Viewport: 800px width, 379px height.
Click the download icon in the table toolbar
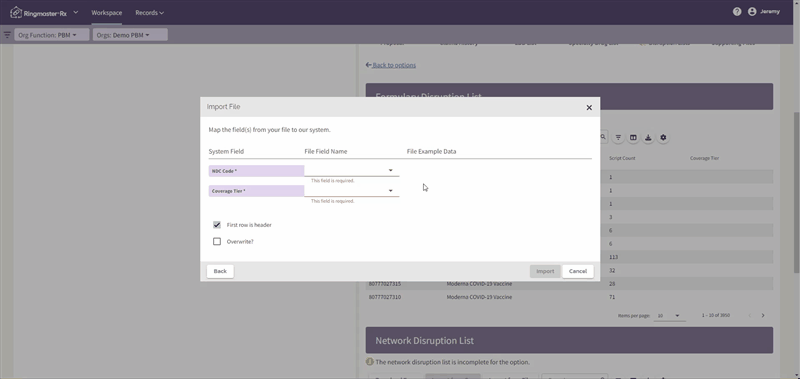coord(648,138)
